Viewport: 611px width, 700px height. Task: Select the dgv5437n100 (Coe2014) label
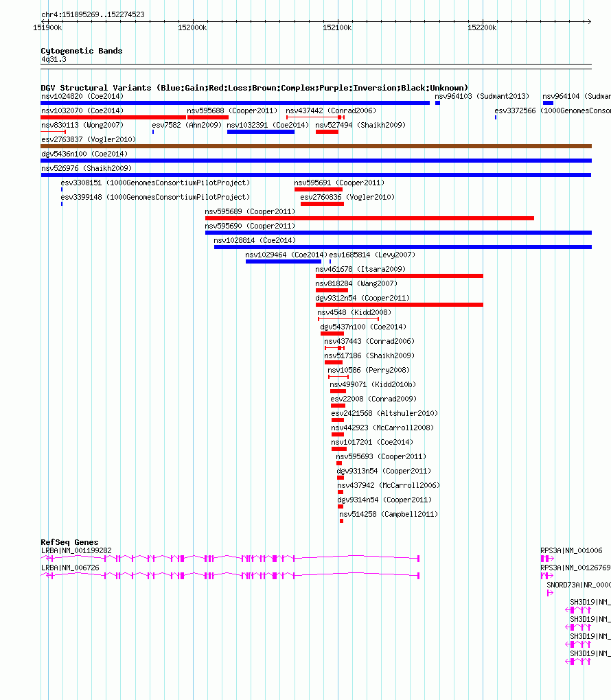click(x=364, y=327)
